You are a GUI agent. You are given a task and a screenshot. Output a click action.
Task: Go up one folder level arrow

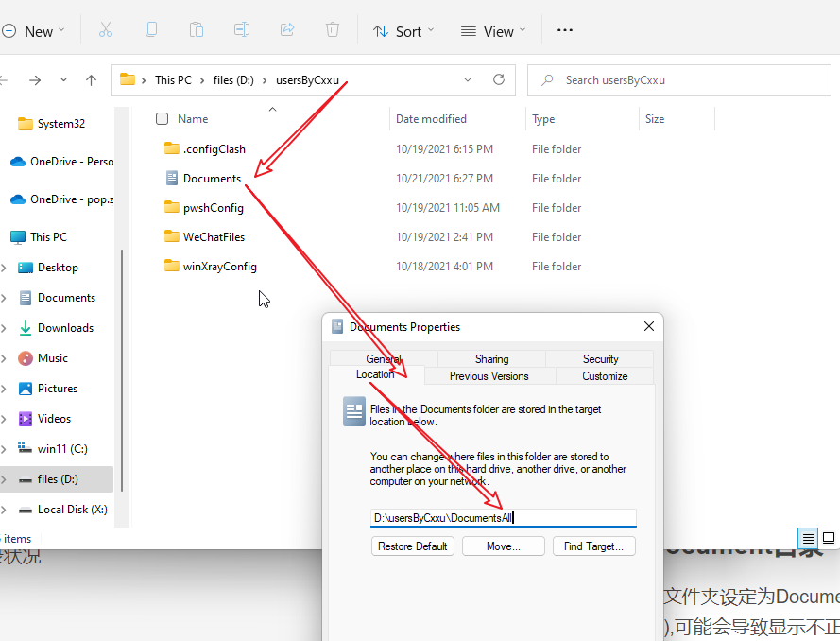click(x=91, y=80)
